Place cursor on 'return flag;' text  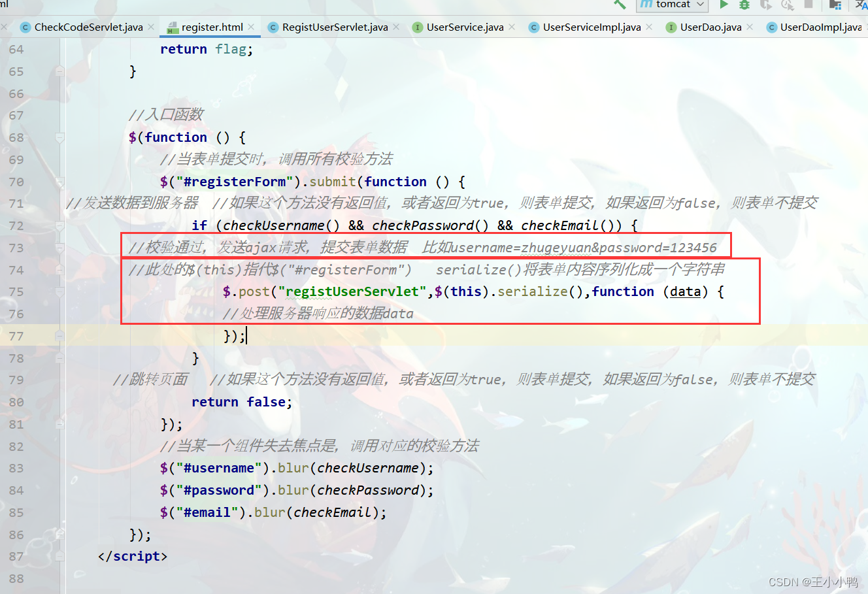206,50
